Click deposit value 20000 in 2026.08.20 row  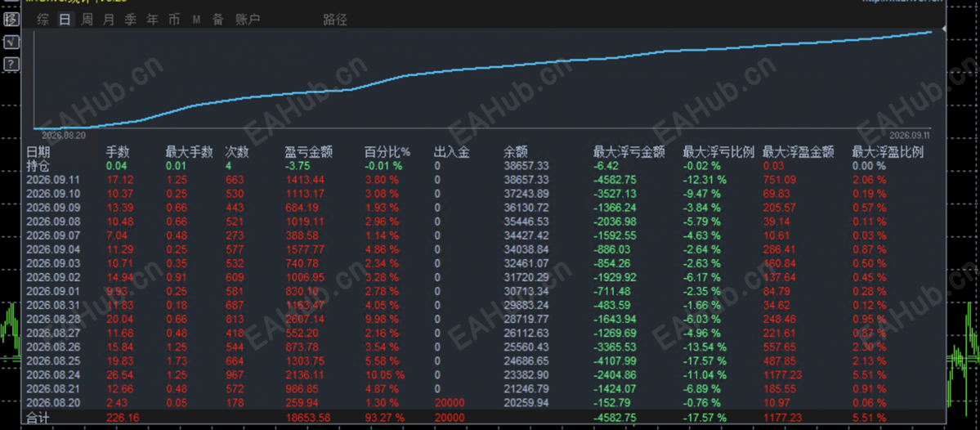(449, 401)
